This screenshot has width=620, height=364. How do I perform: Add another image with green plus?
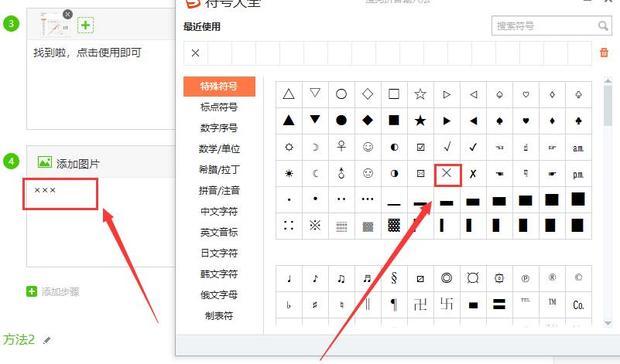tap(85, 25)
